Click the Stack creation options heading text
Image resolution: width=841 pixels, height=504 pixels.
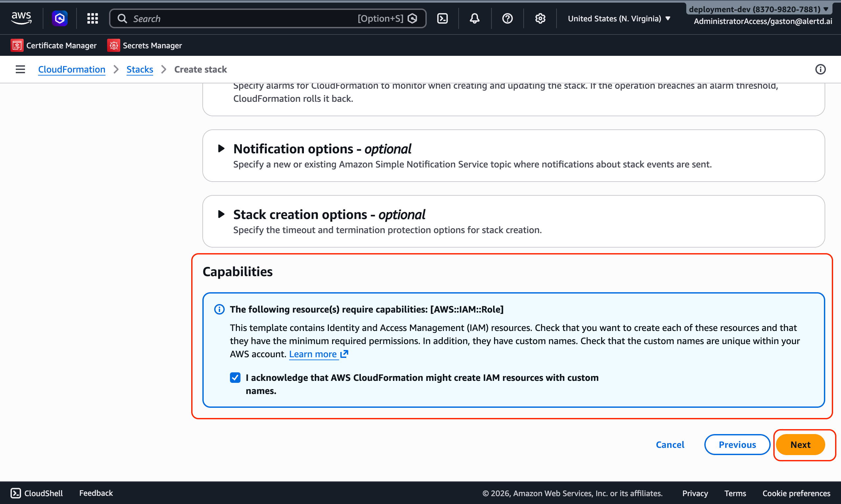pyautogui.click(x=329, y=214)
